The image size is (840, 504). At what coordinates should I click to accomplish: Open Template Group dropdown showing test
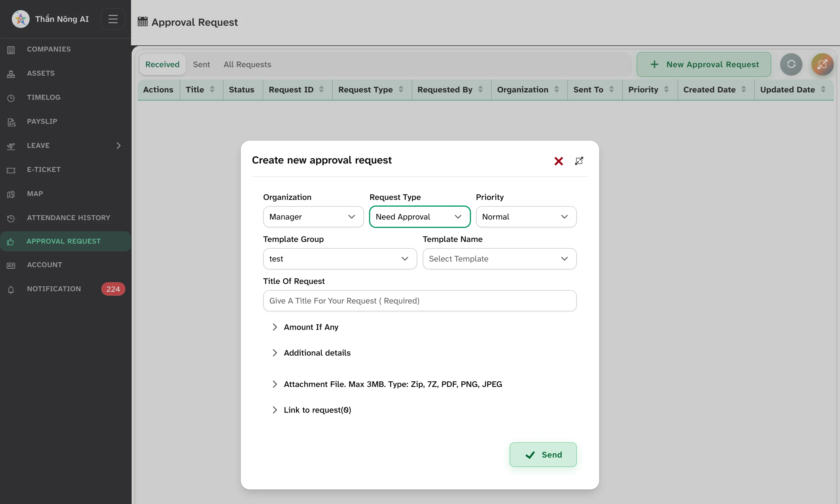click(340, 259)
